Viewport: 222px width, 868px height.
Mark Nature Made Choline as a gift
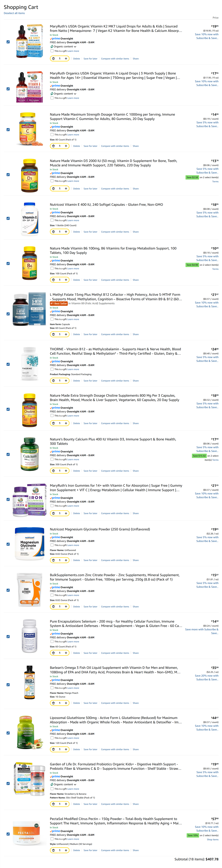coord(52,415)
